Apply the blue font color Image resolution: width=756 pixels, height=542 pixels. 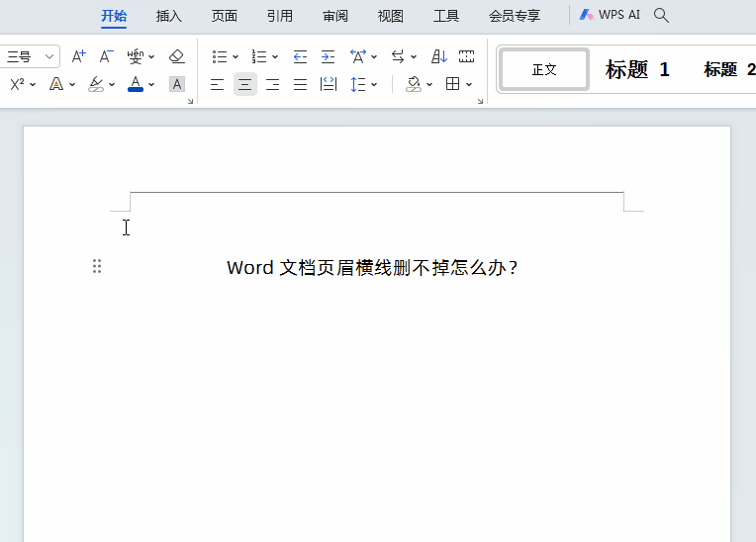coord(136,84)
